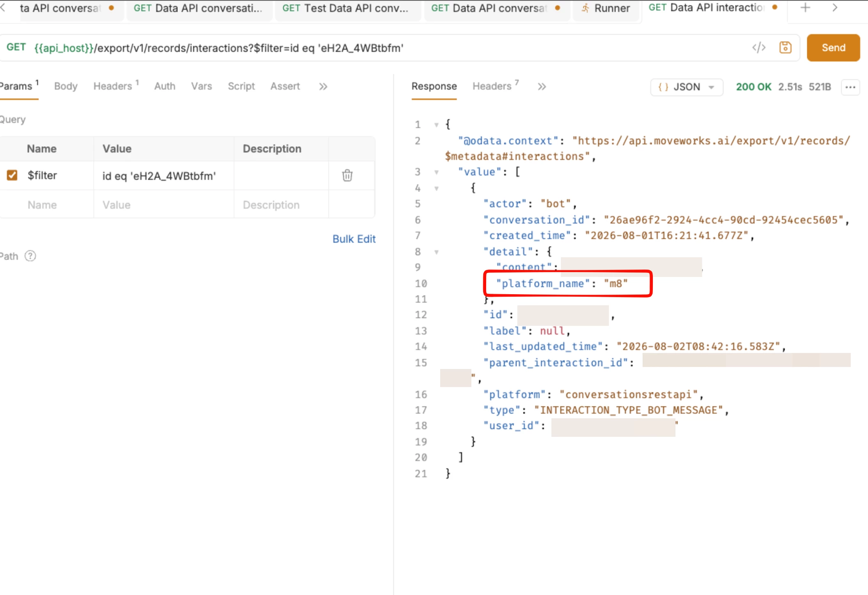This screenshot has width=868, height=595.
Task: Collapse the value array on line 3
Action: pyautogui.click(x=436, y=172)
